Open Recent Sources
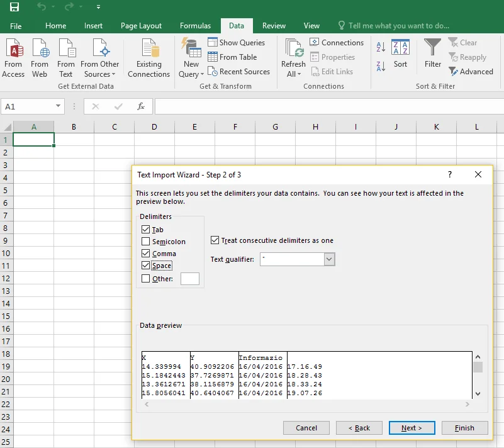504x448 pixels. coord(238,71)
